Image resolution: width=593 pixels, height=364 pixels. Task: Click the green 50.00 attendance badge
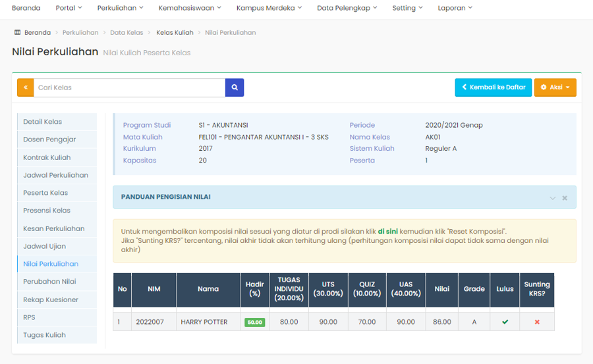(x=254, y=323)
